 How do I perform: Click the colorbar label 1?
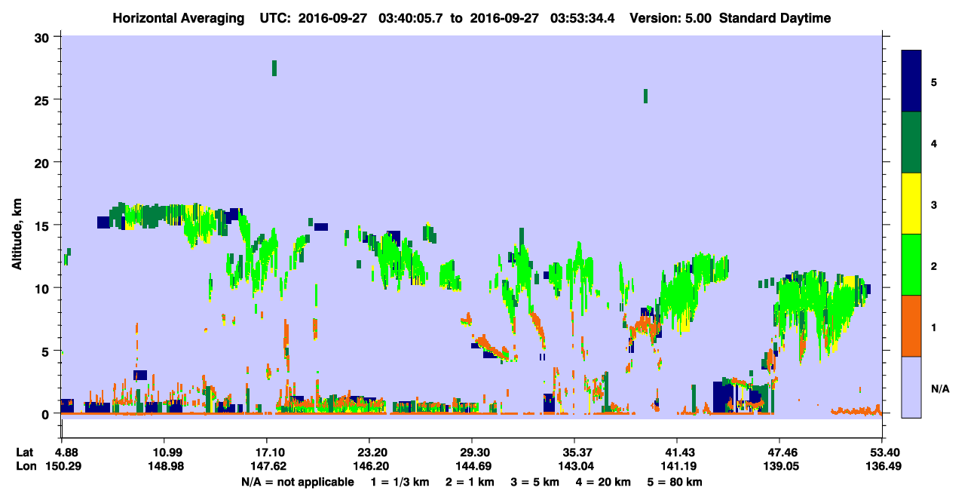(934, 327)
